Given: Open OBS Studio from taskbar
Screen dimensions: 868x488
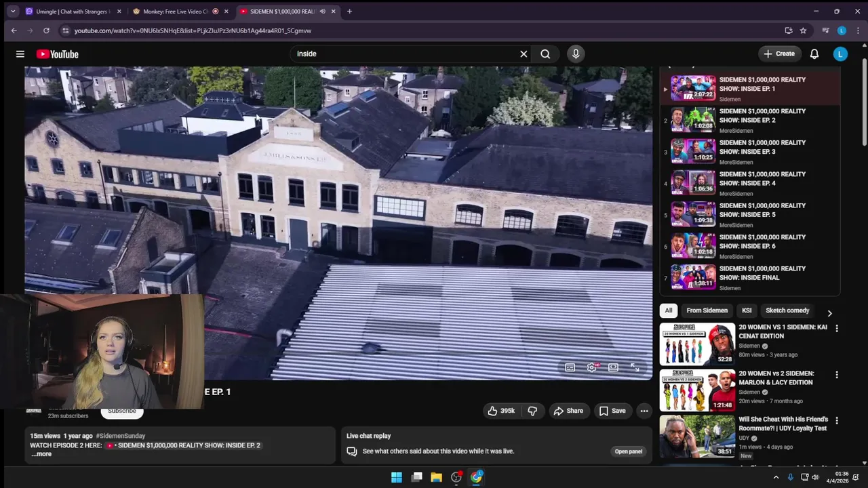Looking at the screenshot, I should (456, 477).
